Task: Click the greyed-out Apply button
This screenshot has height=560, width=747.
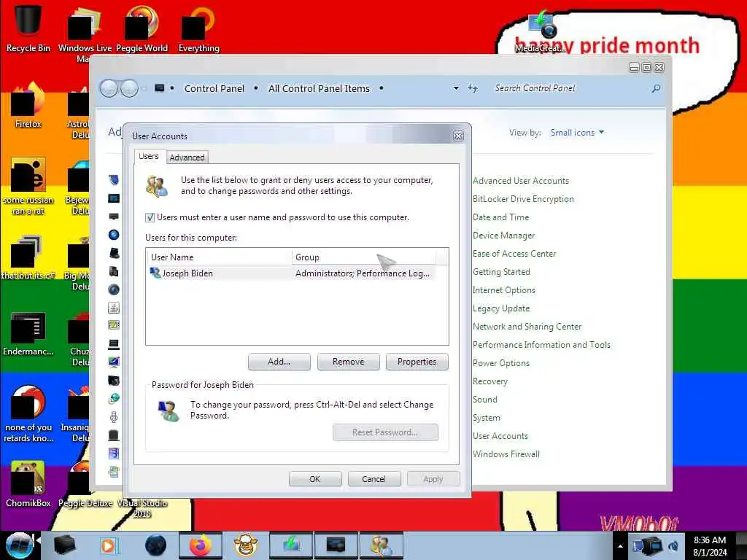Action: (433, 478)
